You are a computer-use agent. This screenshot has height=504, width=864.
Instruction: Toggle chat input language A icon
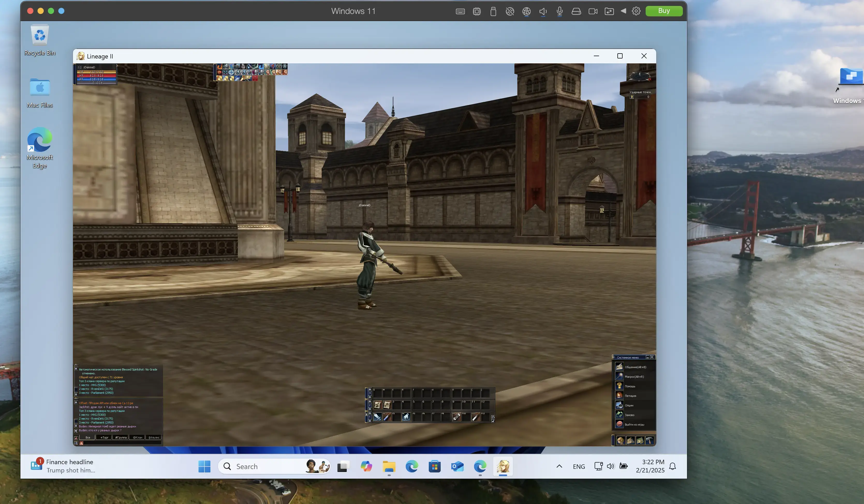pyautogui.click(x=81, y=443)
